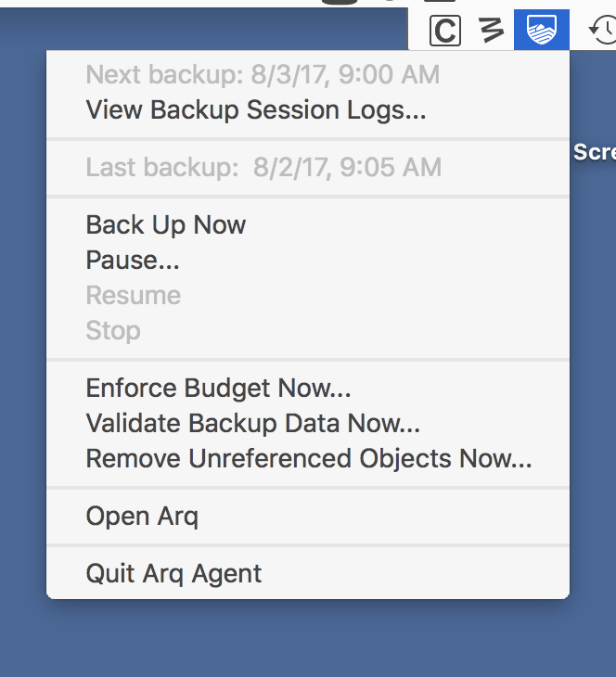This screenshot has height=677, width=616.
Task: Click the zigzag squiggle menu bar icon
Action: 490,31
